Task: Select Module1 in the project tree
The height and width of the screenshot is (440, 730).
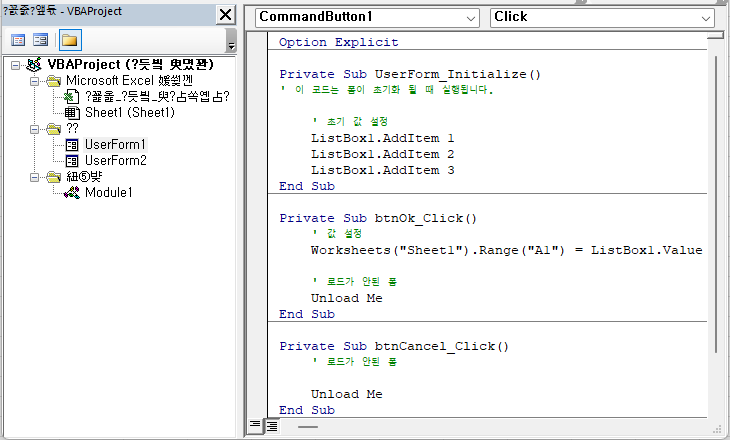Action: [x=108, y=193]
